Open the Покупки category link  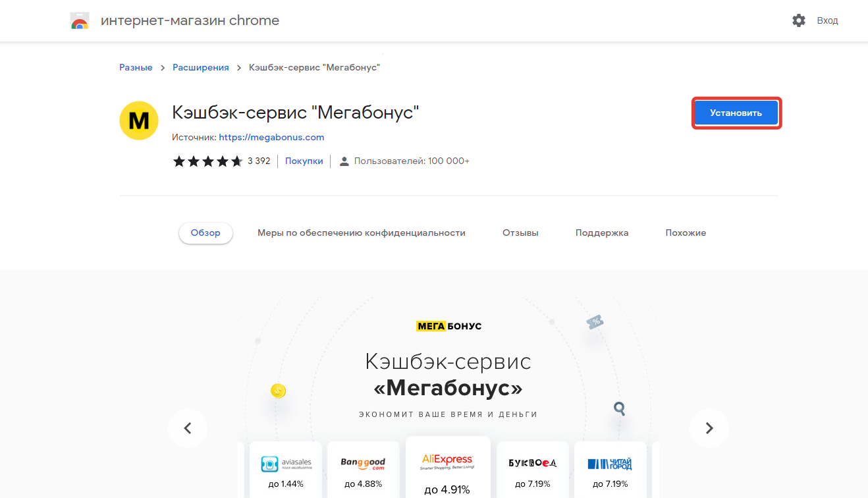[304, 161]
